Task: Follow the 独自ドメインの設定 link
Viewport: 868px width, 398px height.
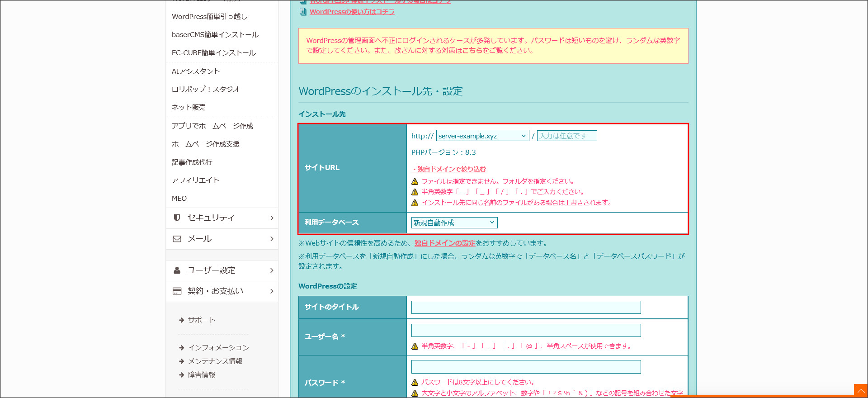Action: coord(445,243)
